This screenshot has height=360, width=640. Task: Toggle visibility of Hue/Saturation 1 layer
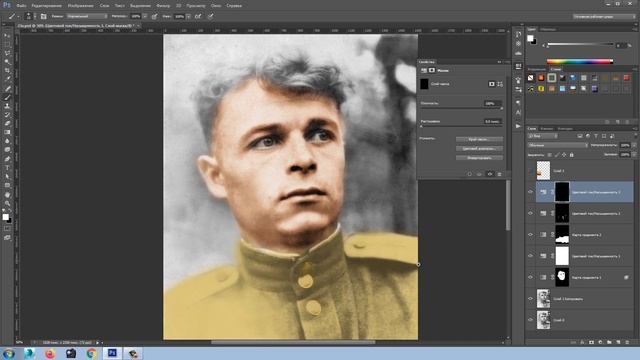531,256
